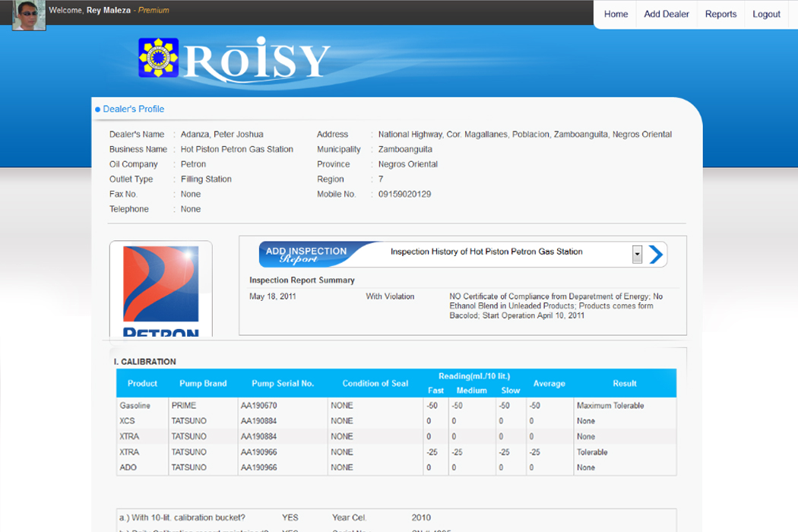This screenshot has width=798, height=532.
Task: Go to the Home menu item
Action: [x=616, y=14]
